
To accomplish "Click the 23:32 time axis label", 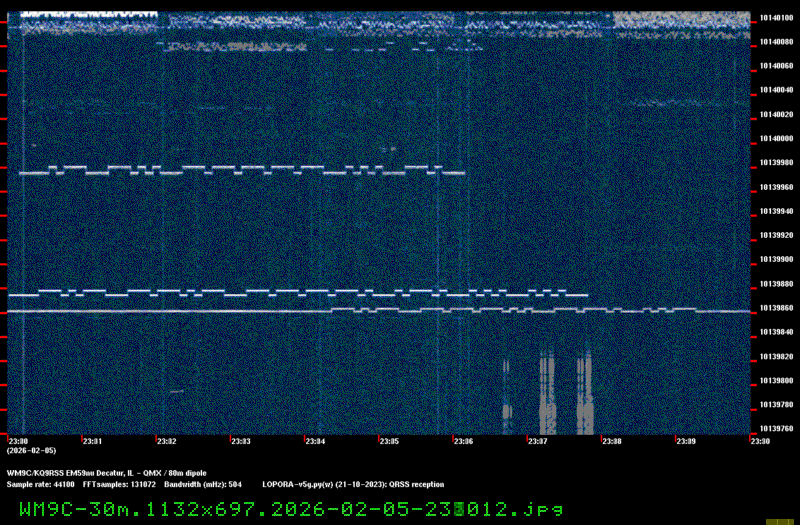I will (166, 441).
